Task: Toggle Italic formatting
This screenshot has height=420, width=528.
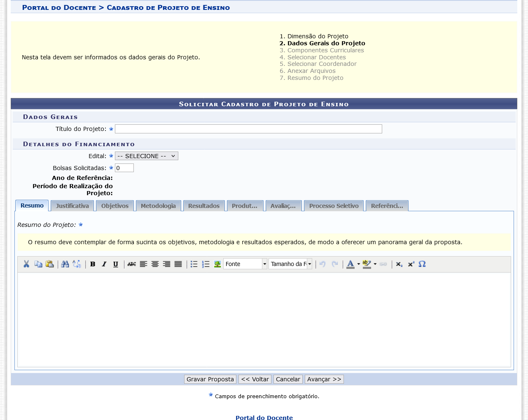Action: pos(104,264)
